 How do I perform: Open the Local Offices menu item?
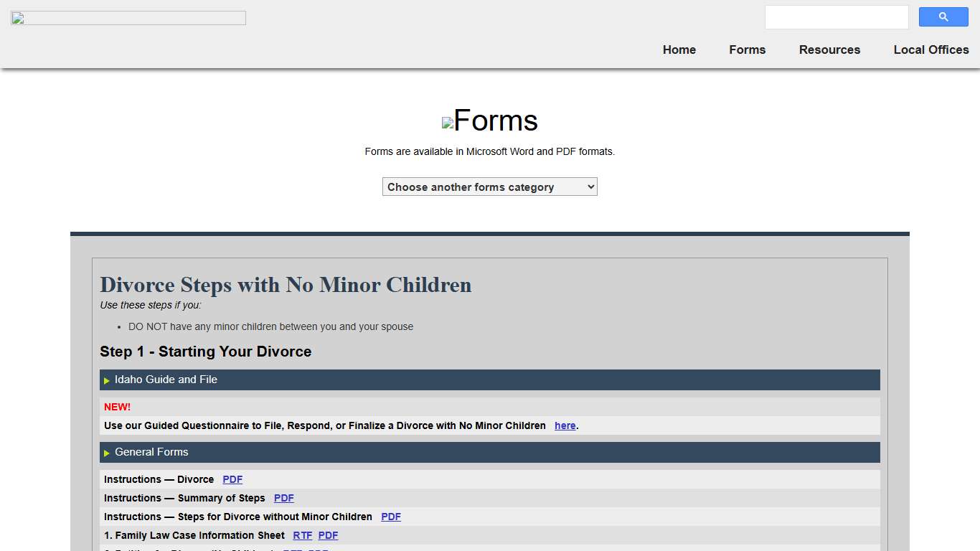pos(930,50)
